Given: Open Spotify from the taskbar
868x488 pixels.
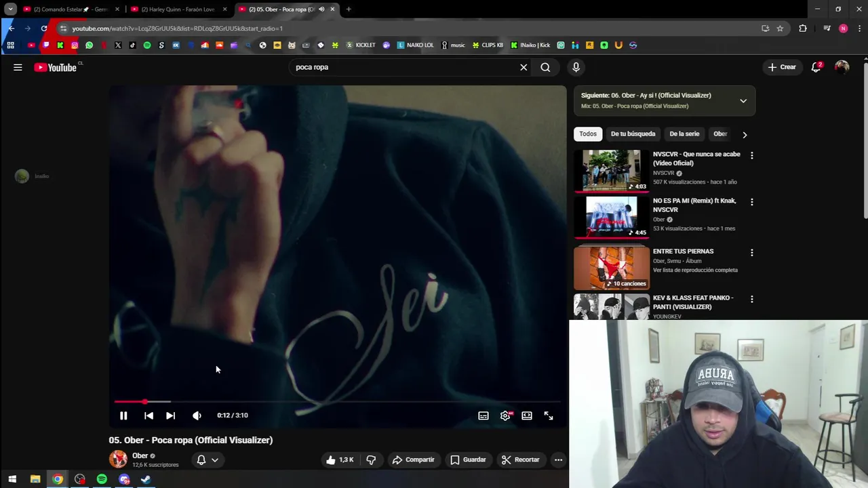Looking at the screenshot, I should 102,480.
